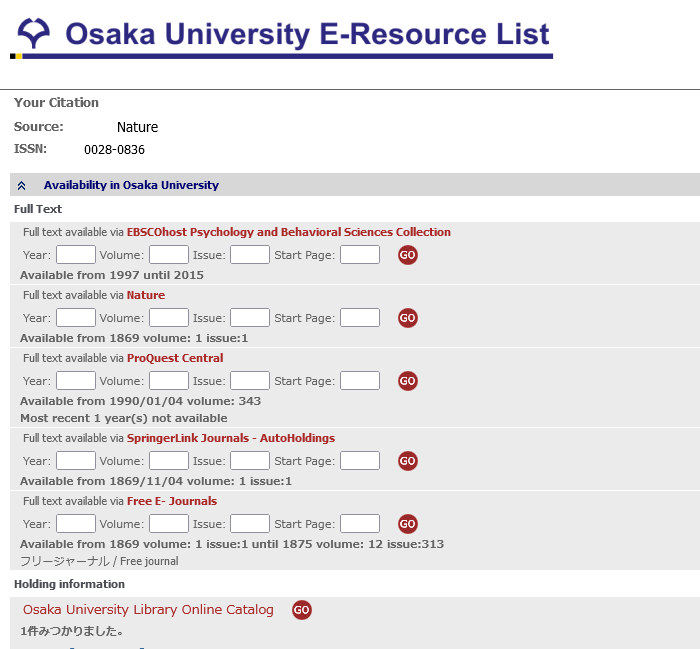Click the Full Text heading

point(38,209)
